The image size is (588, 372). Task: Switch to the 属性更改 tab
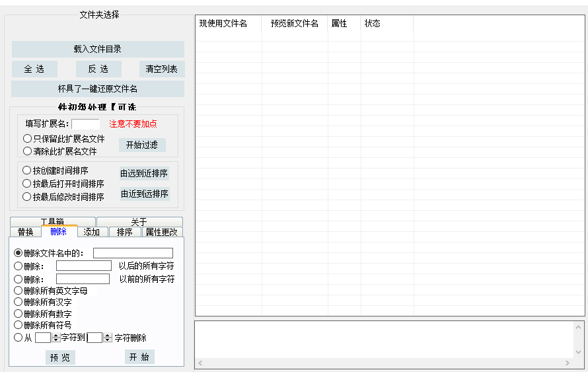click(162, 232)
